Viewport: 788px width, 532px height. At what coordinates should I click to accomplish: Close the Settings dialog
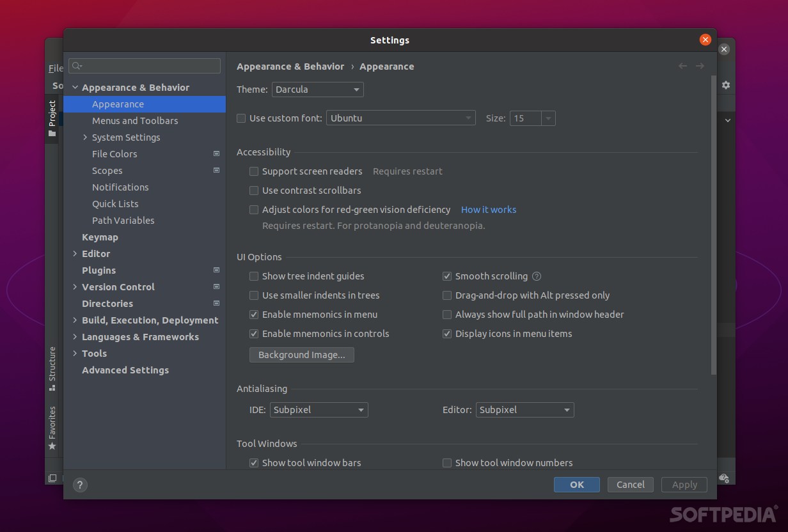(x=705, y=40)
